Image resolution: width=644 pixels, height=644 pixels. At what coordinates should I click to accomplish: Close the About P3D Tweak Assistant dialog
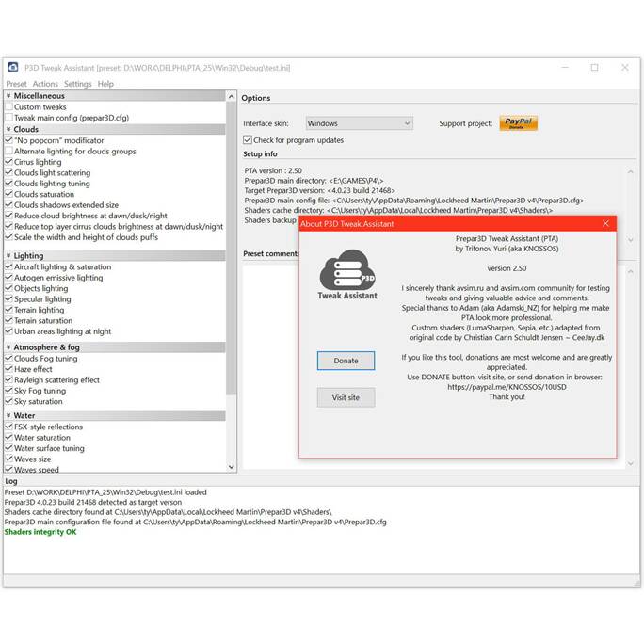click(x=605, y=223)
